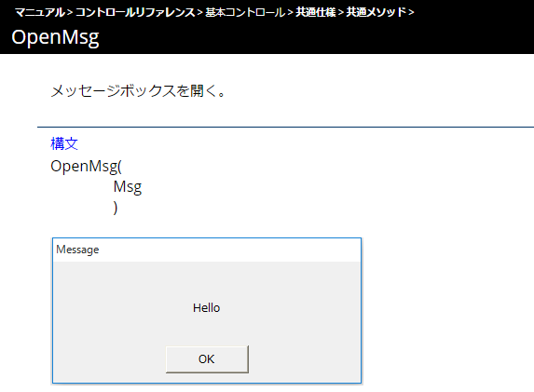Click the Message dialog title
Screen dimensions: 534x392
pos(77,250)
